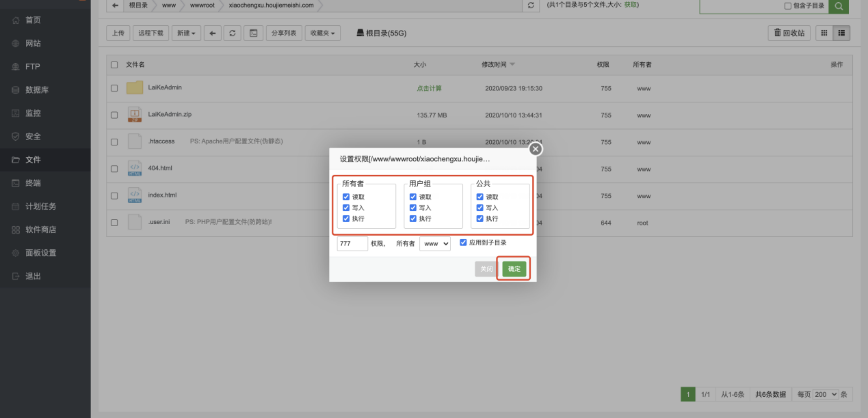This screenshot has height=418, width=868.
Task: Click the back arrow in the path bar
Action: pyautogui.click(x=115, y=5)
